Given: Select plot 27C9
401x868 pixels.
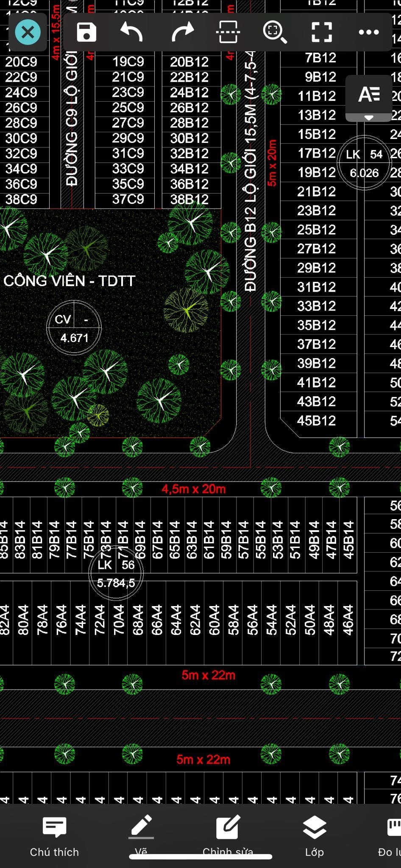Looking at the screenshot, I should 128,123.
